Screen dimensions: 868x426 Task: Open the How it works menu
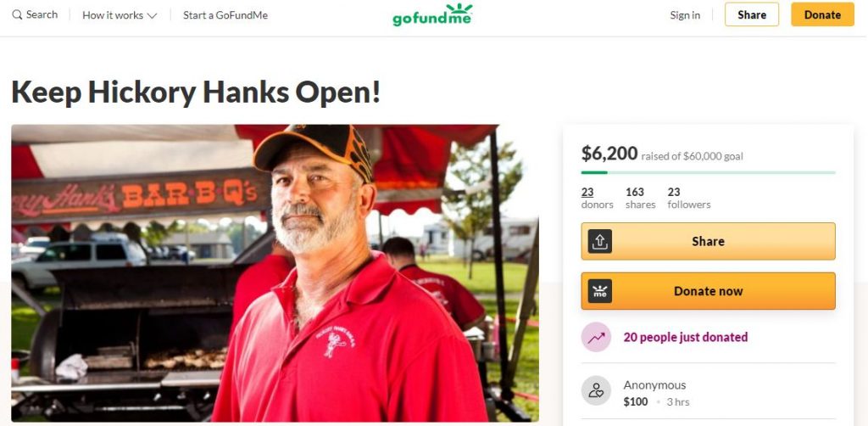pos(120,15)
